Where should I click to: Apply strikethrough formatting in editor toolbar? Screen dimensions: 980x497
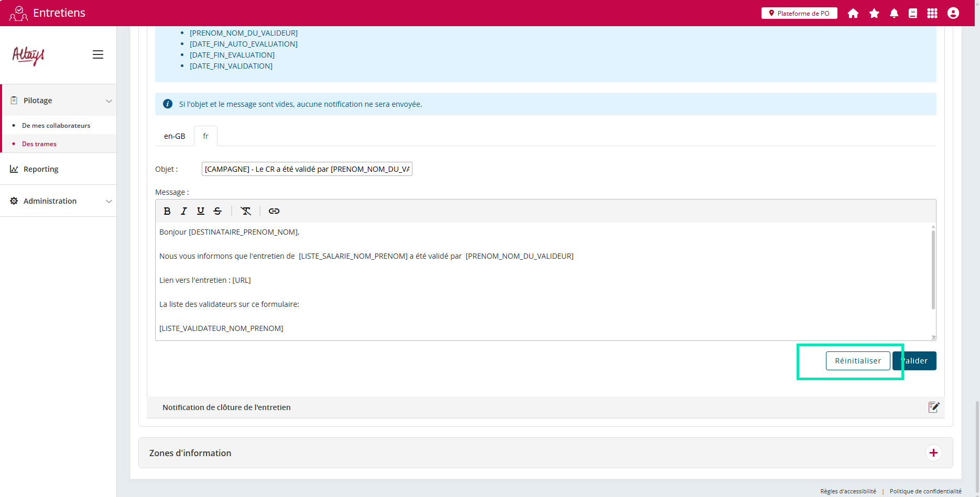(x=217, y=211)
